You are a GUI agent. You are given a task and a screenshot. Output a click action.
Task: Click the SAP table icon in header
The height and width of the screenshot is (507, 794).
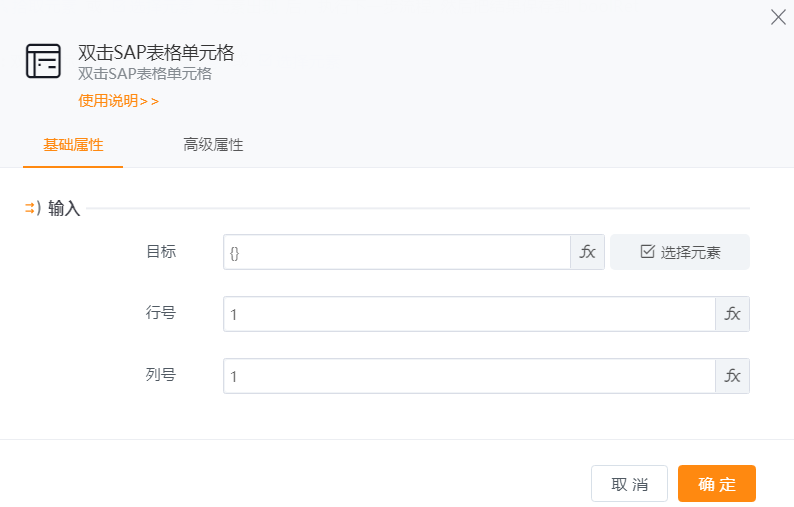[43, 62]
